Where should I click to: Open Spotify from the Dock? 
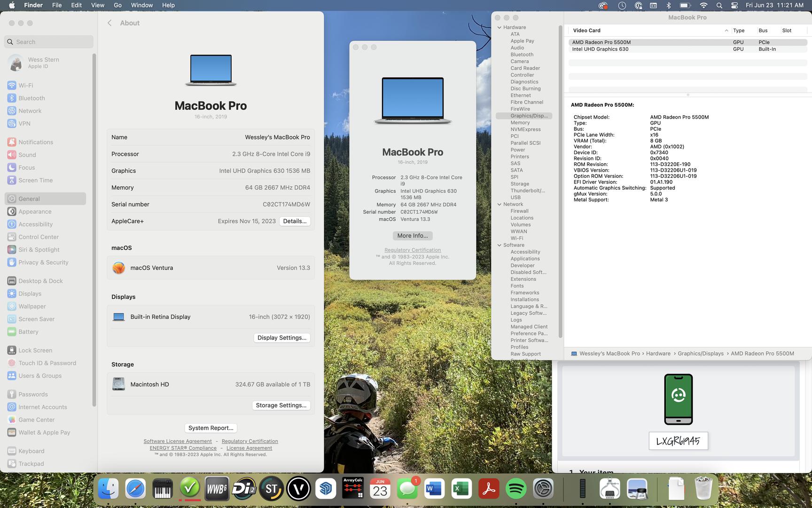click(516, 489)
